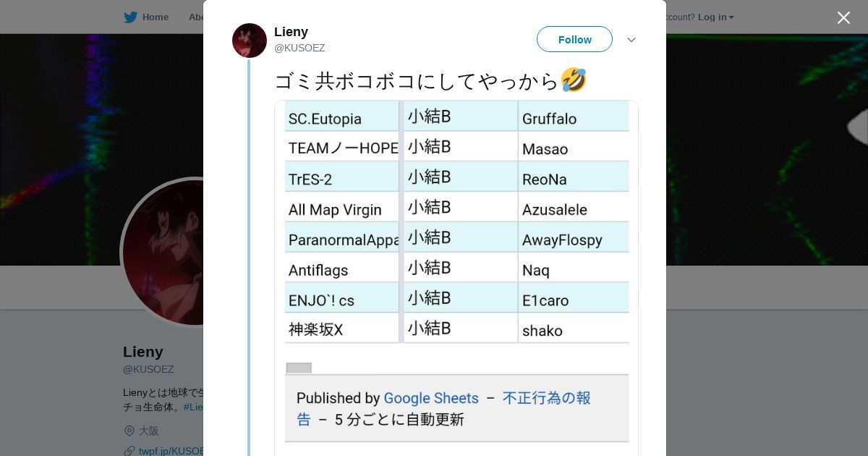Click the @KUSOEZ handle in the tweet header
This screenshot has height=456, width=868.
click(x=299, y=48)
